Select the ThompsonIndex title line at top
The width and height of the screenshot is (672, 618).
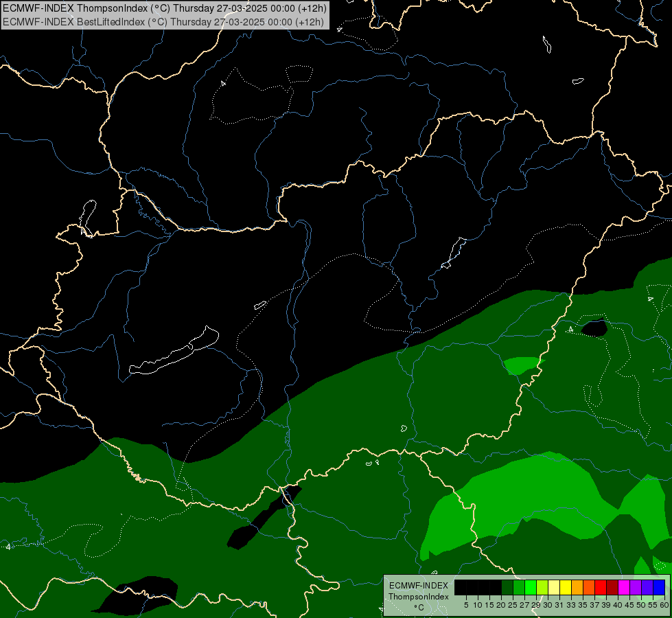coord(165,8)
